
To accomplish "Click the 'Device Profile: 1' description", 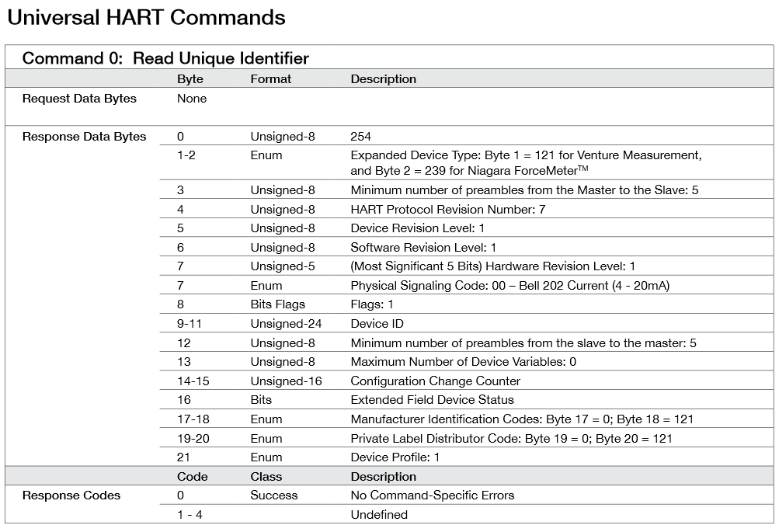I will coord(395,457).
